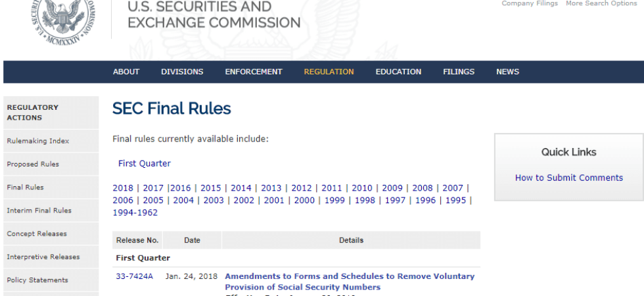Click the Date column header
644x296 pixels.
[x=192, y=240]
